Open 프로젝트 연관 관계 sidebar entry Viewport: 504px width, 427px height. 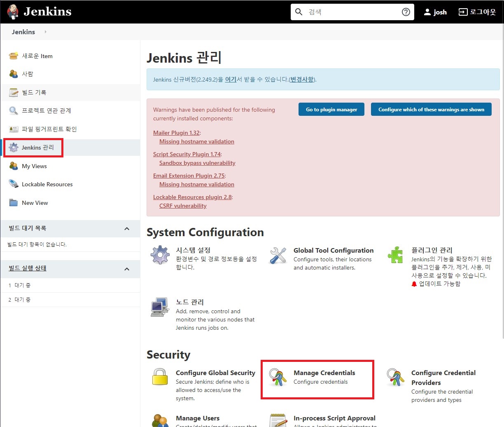click(x=47, y=111)
